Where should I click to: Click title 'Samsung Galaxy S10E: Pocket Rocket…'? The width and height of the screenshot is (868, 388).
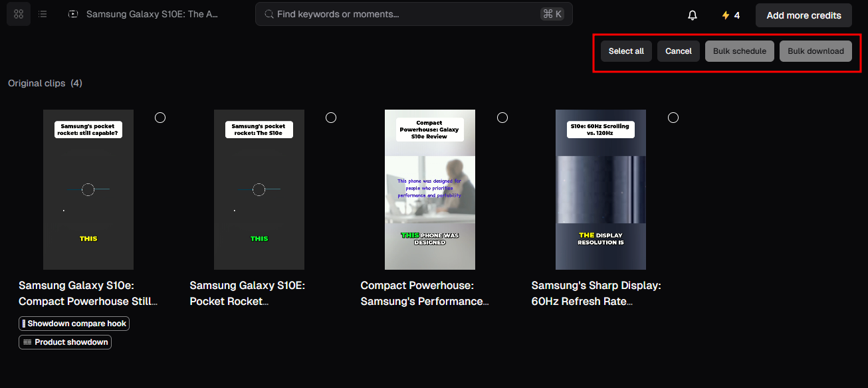[x=247, y=293]
